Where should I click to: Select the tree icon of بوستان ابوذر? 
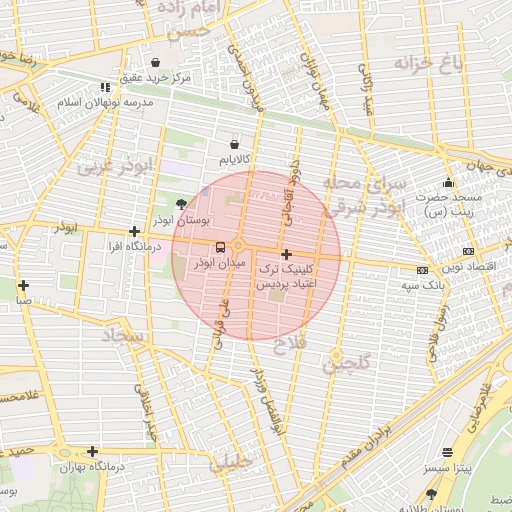tap(181, 204)
